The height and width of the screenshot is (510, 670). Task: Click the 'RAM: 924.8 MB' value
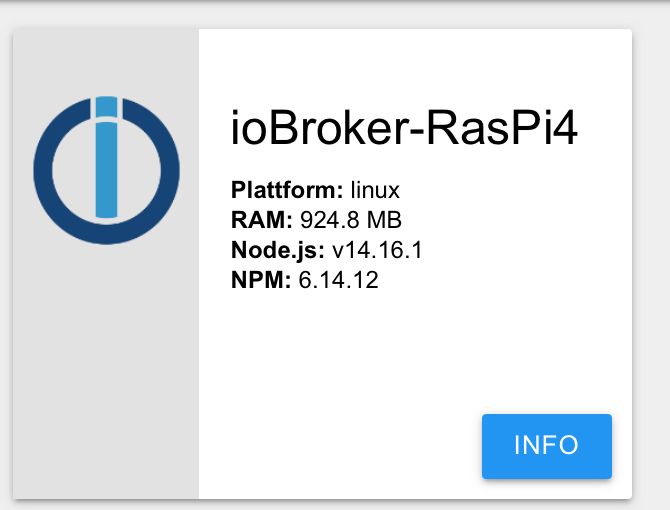pos(316,220)
